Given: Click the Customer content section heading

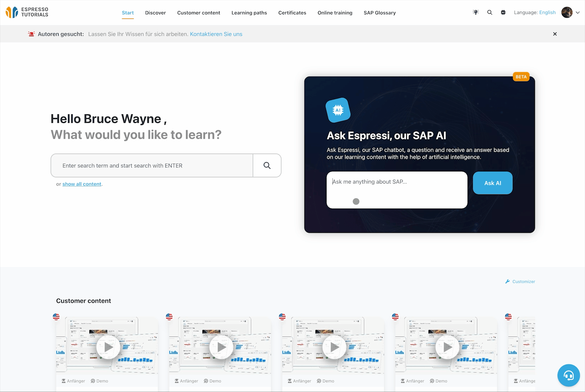Looking at the screenshot, I should point(83,301).
